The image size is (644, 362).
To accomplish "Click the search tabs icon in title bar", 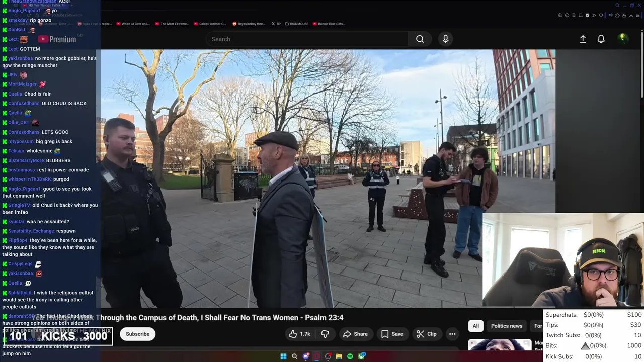I will coord(617,5).
